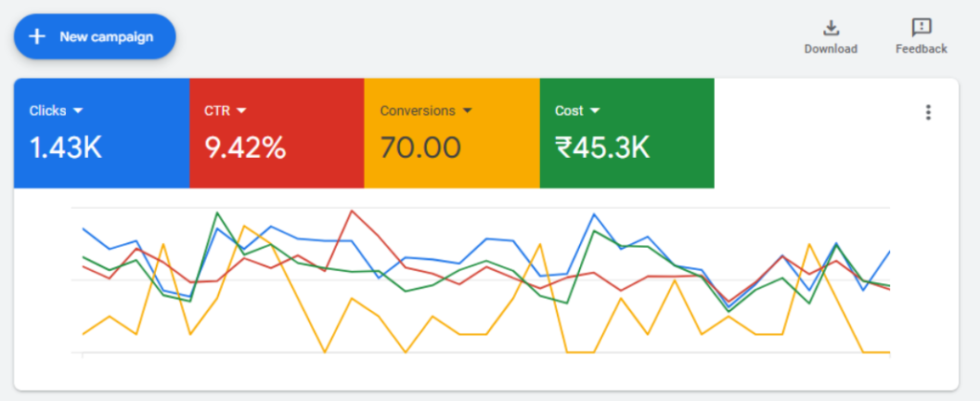Screen dimensions: 980x401
Task: Click the plus icon in New campaign
Action: click(x=37, y=36)
